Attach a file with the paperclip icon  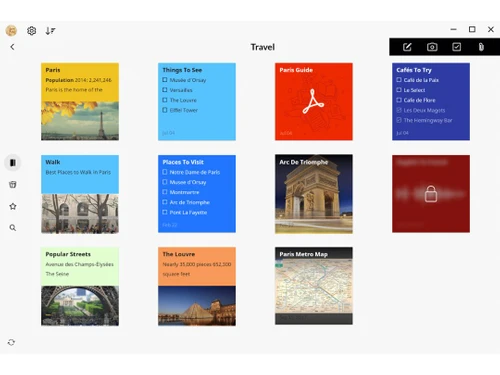click(x=481, y=47)
